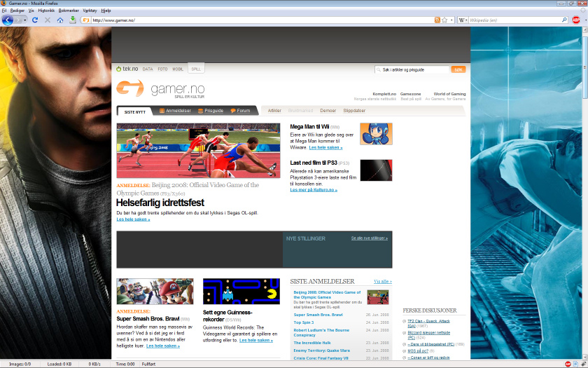Open the Rediger menu

tap(17, 11)
